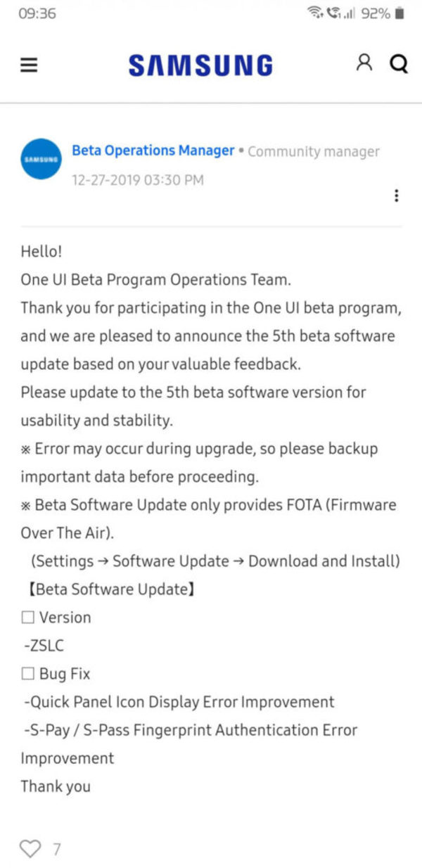The image size is (422, 868).
Task: Tap the battery icon in status bar
Action: pos(399,13)
